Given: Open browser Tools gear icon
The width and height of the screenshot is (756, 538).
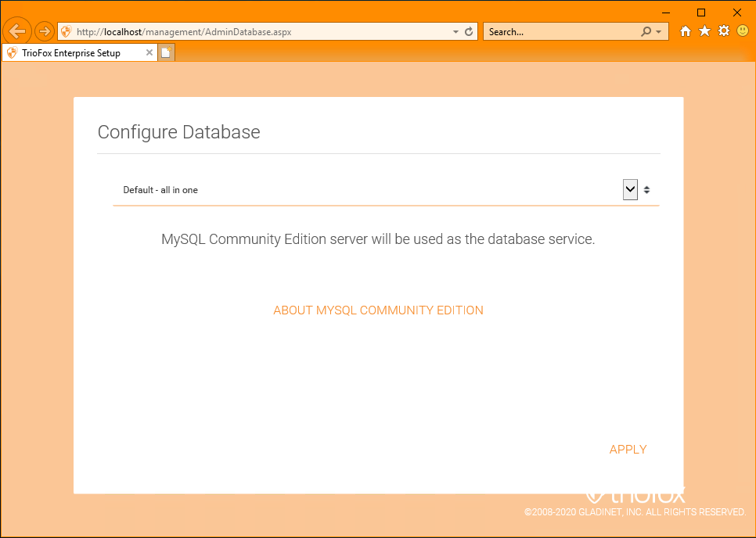Looking at the screenshot, I should point(724,31).
